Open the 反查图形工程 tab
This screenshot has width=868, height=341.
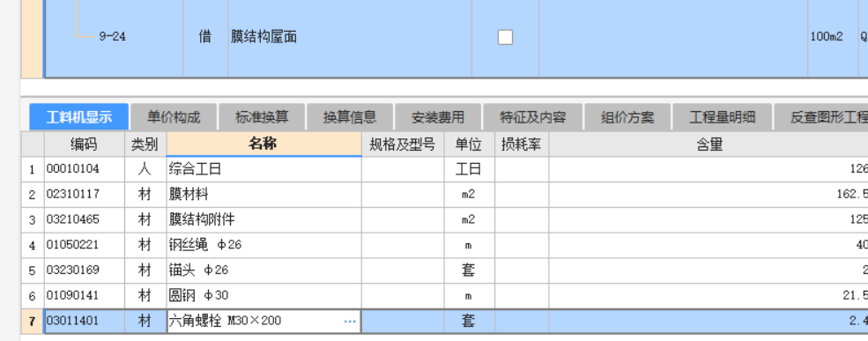(821, 117)
